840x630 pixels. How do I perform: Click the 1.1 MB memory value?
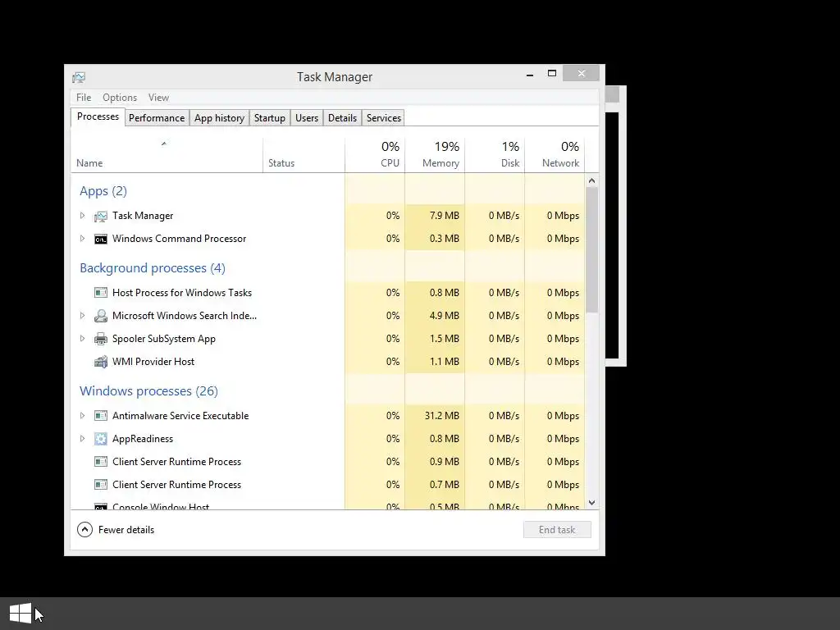click(444, 362)
